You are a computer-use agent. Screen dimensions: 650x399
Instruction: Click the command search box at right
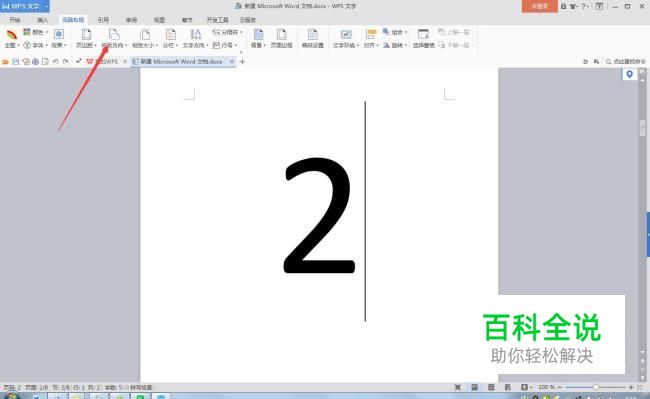(626, 62)
